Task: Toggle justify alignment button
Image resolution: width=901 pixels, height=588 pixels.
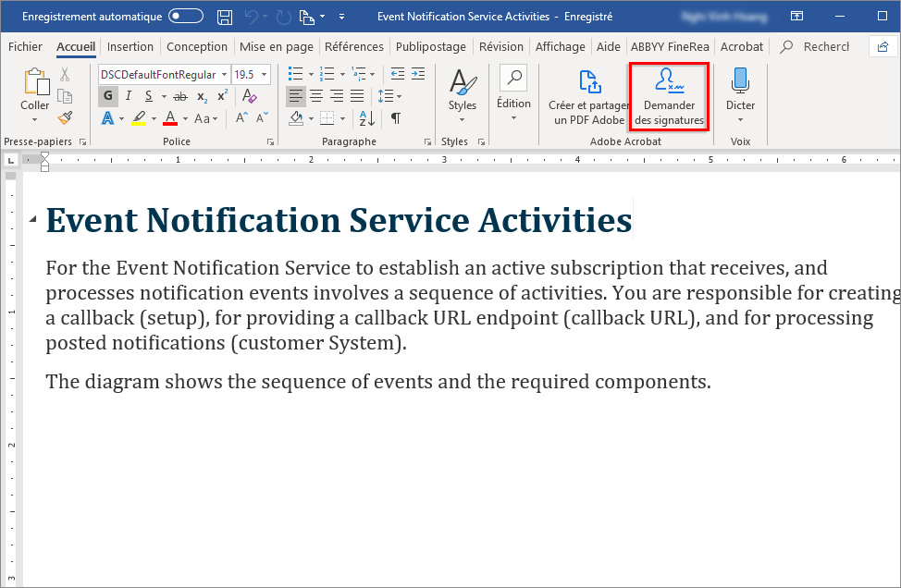Action: point(357,96)
